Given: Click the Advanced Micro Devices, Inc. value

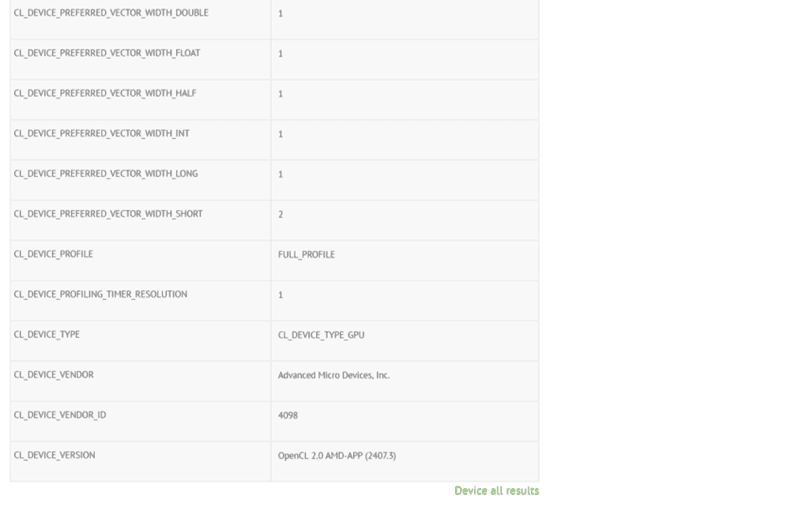Looking at the screenshot, I should [333, 375].
